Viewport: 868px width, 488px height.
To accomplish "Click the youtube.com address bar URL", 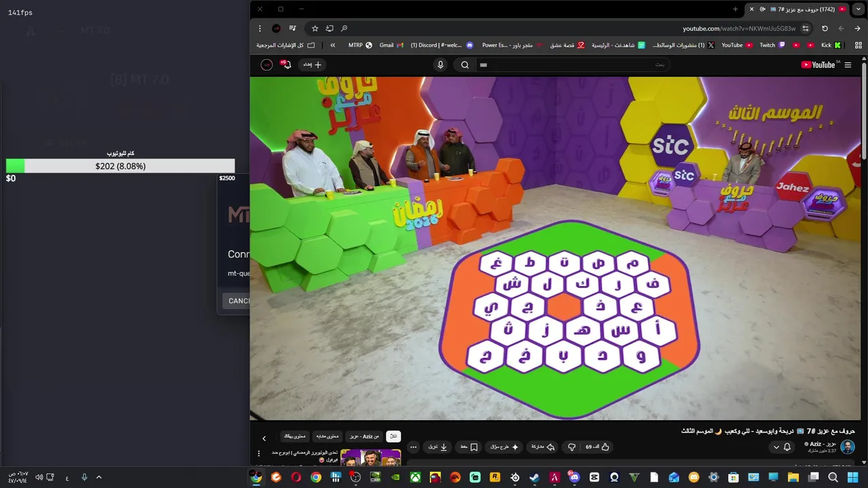I will pos(739,28).
